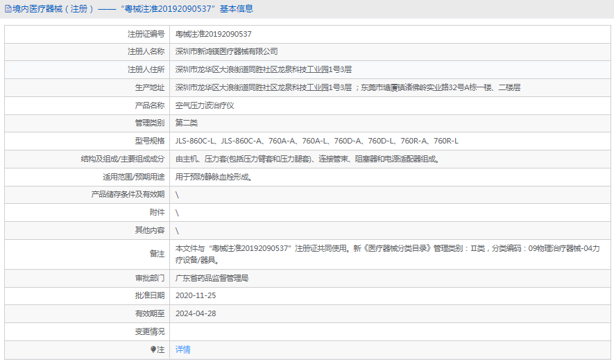Click the 备注 text mentioning 09物理治疗器械
614x364 pixels.
[388, 254]
